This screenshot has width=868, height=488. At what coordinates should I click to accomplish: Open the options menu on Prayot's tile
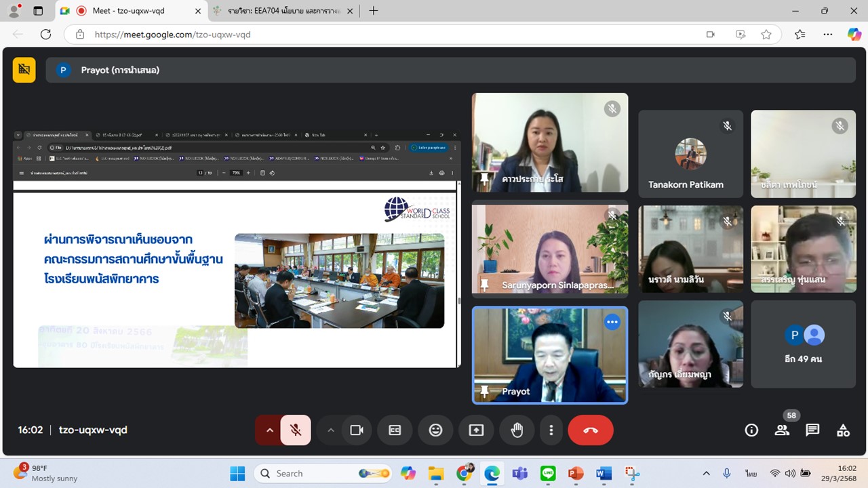tap(612, 322)
